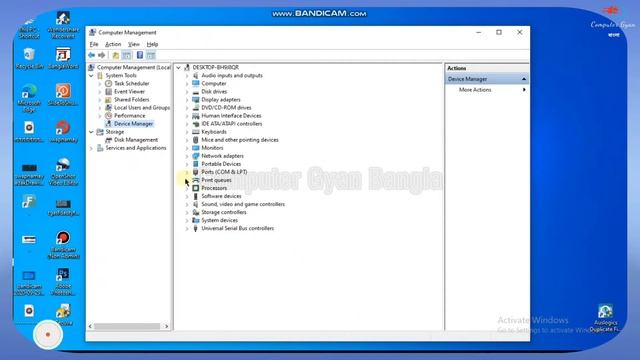Collapse the Storage tree node
The image size is (640, 360).
click(x=91, y=132)
